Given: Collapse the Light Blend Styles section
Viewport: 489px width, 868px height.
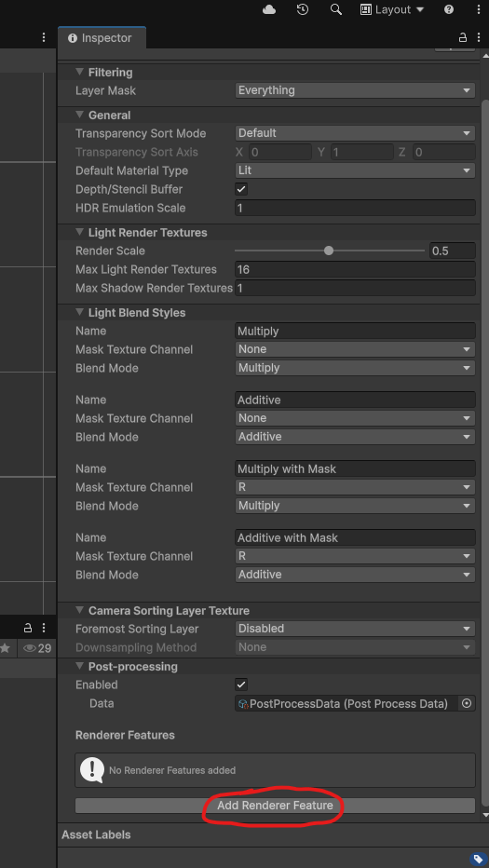Looking at the screenshot, I should tap(79, 313).
